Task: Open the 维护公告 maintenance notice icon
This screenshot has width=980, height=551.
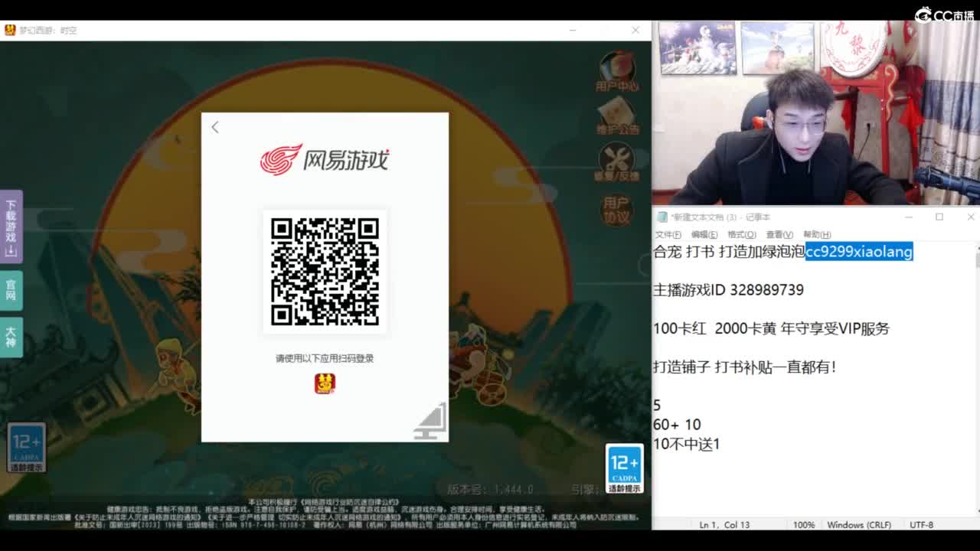Action: (x=617, y=116)
